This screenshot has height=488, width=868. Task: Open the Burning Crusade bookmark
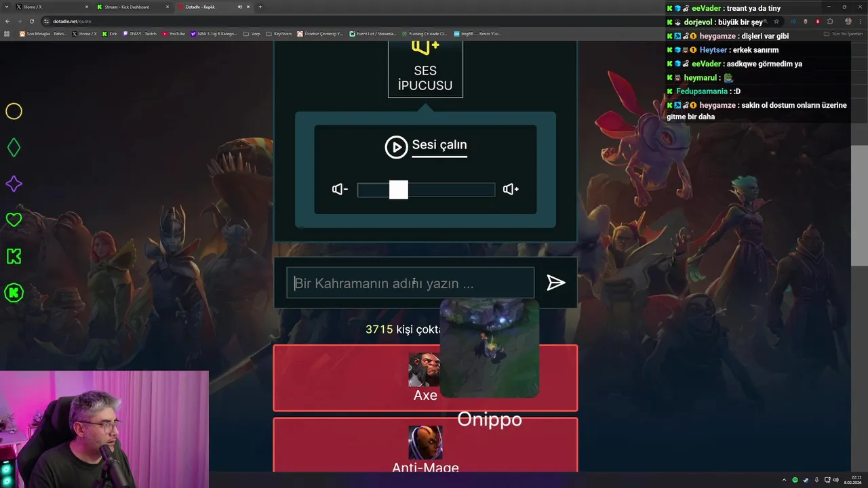pyautogui.click(x=424, y=33)
